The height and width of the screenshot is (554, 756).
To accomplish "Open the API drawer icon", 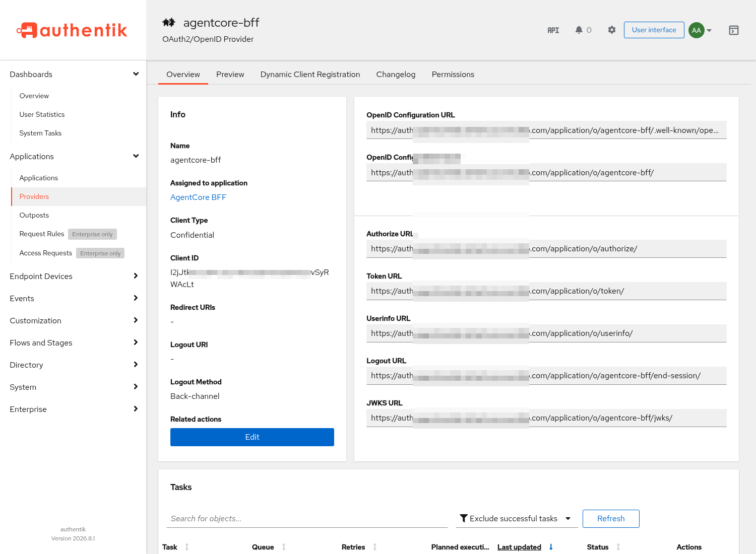I will [553, 30].
